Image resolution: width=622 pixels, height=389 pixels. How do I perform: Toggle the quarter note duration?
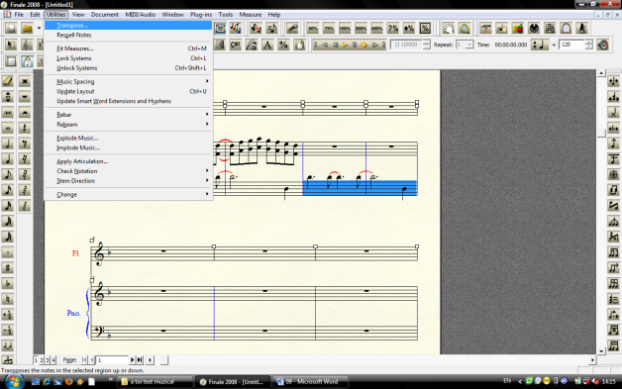pos(8,159)
